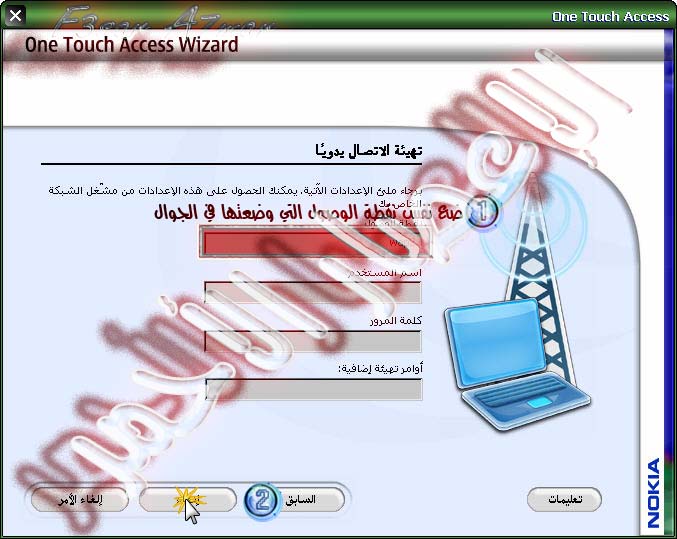Focus the additional init commands field
Viewport: 677px width, 539px height.
pyautogui.click(x=313, y=390)
